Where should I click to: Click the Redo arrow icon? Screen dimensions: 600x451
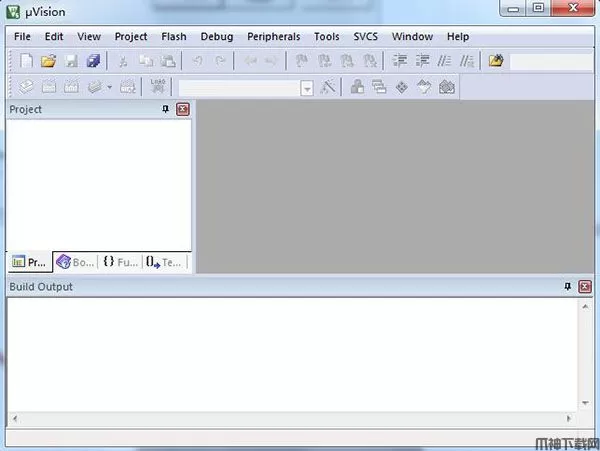click(220, 61)
